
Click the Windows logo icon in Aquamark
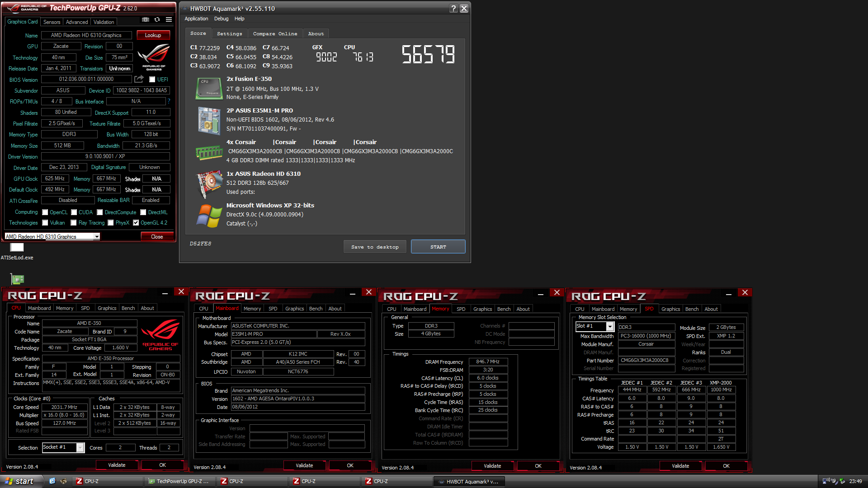tap(208, 216)
